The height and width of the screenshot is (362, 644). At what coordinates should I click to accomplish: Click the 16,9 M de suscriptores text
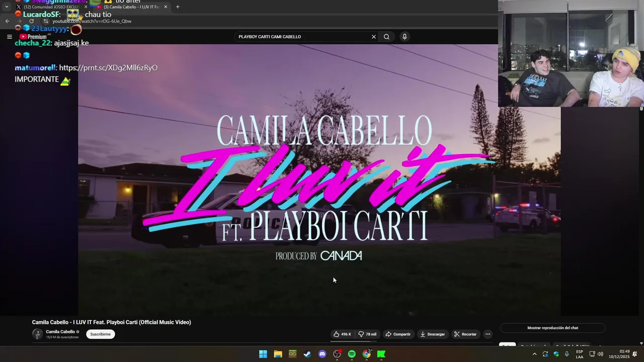[x=62, y=337]
